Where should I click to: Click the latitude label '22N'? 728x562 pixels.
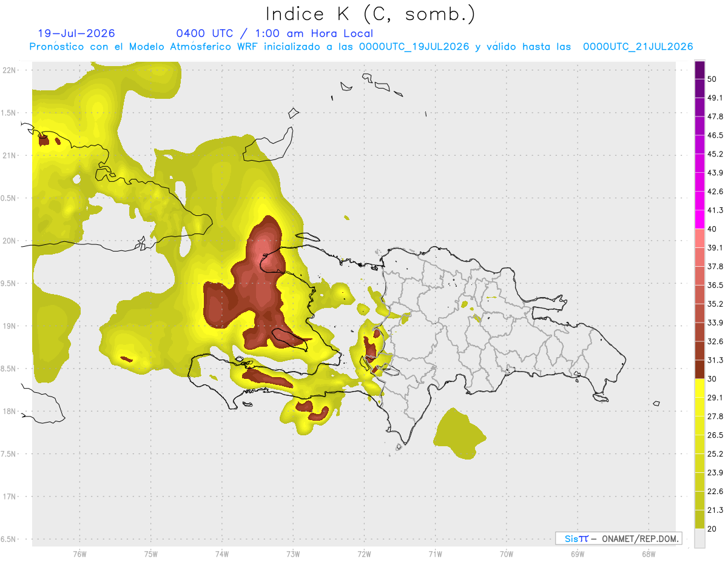pyautogui.click(x=10, y=70)
